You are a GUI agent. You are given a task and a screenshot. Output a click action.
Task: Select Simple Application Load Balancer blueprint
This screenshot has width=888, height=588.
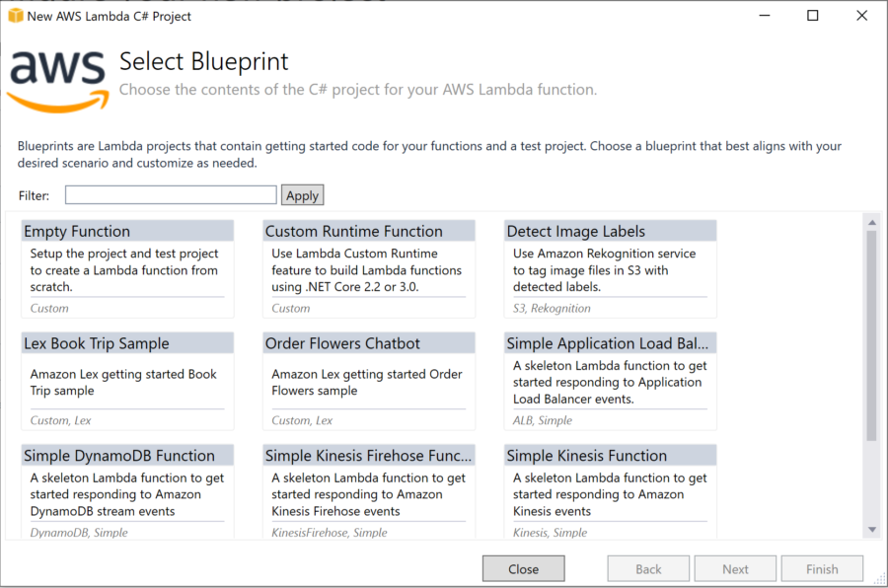coord(611,381)
